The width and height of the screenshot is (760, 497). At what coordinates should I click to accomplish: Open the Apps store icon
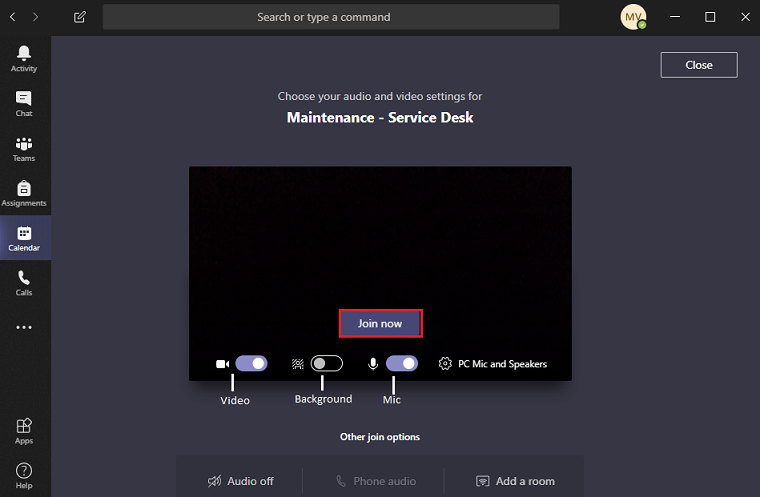pos(24,431)
